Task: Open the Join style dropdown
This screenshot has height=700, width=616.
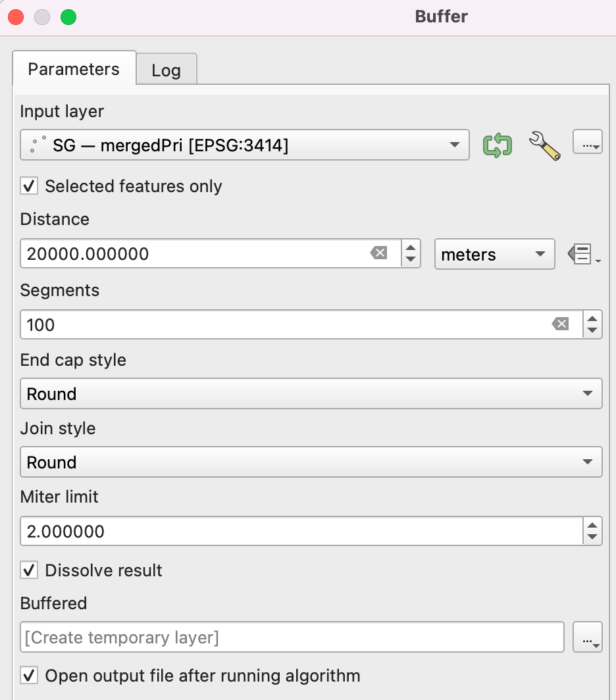Action: click(x=311, y=463)
